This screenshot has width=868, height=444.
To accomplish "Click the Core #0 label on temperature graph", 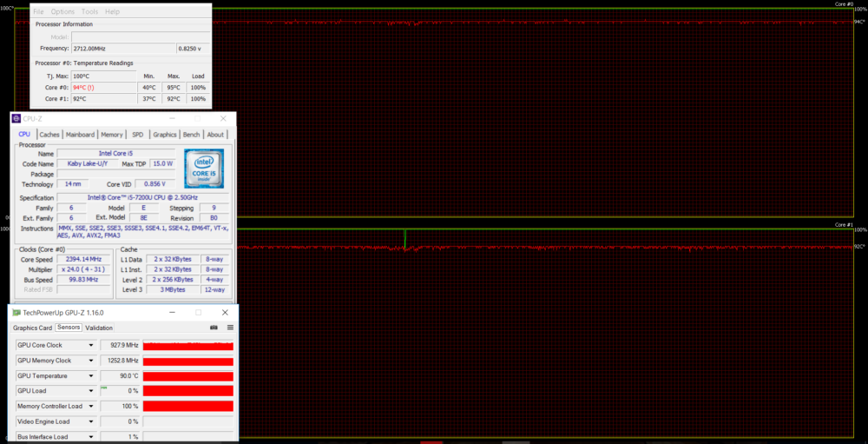I will click(x=846, y=4).
